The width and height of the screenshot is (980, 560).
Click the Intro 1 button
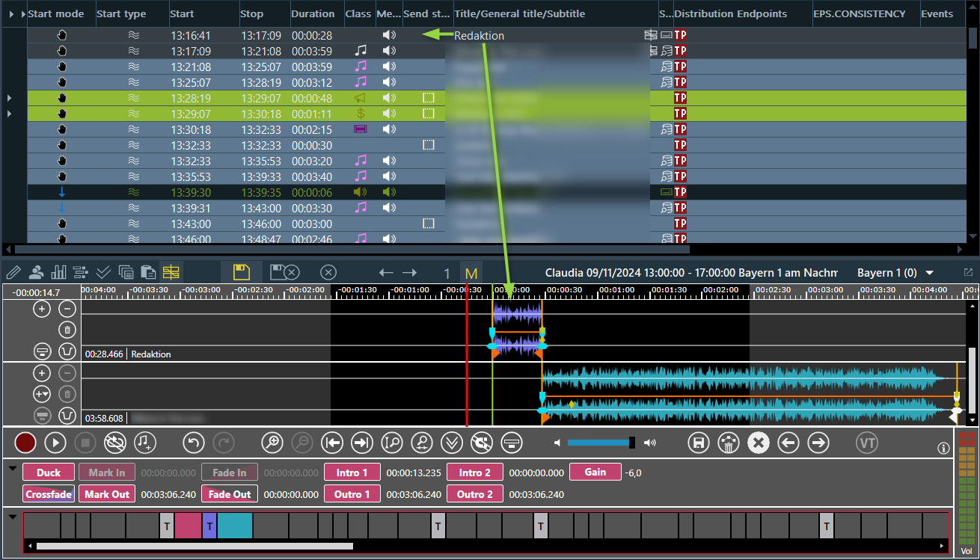coord(352,472)
